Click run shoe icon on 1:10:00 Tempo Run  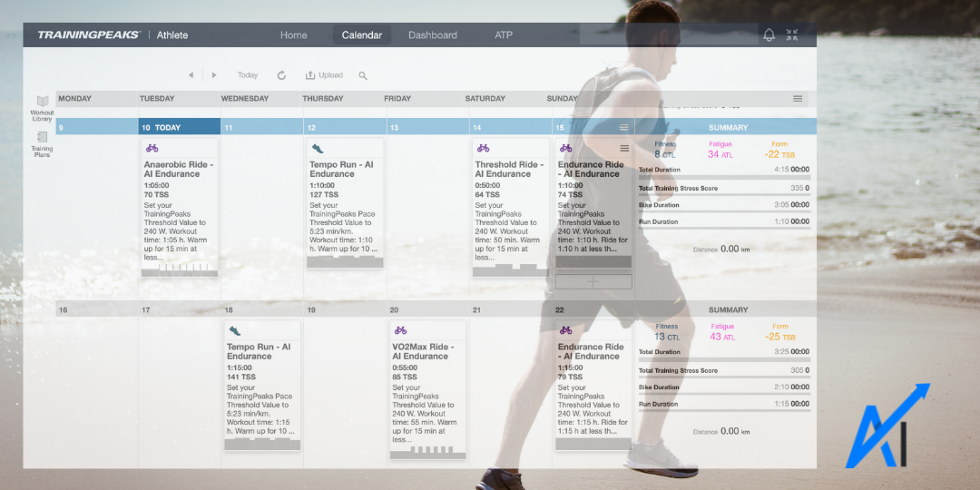318,148
